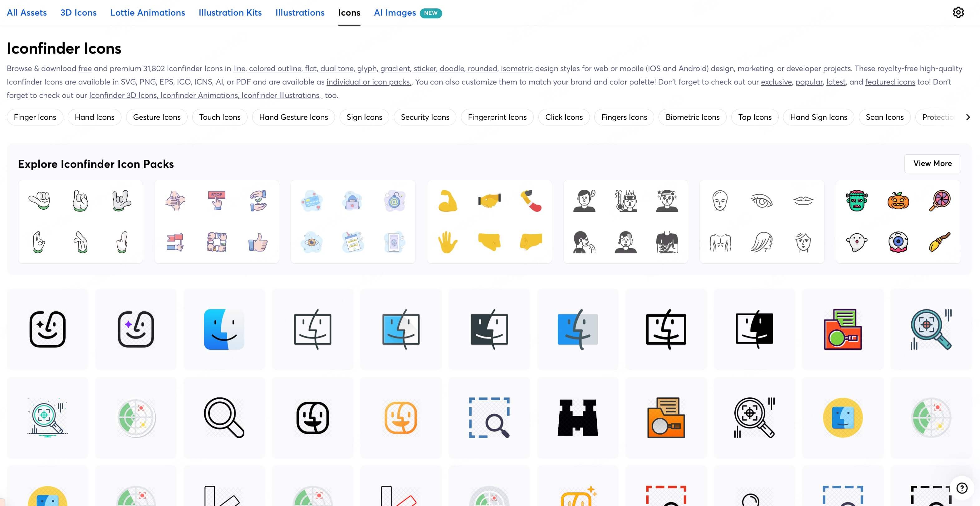Screen dimensions: 980x506
Task: Open the teamwork and protest hands icon pack
Action: coord(217,221)
